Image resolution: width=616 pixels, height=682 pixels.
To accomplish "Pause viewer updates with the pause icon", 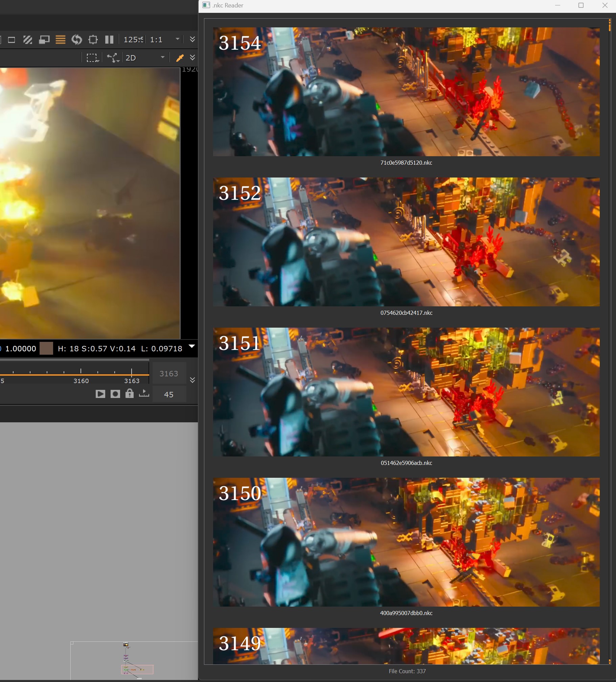I will (x=109, y=40).
